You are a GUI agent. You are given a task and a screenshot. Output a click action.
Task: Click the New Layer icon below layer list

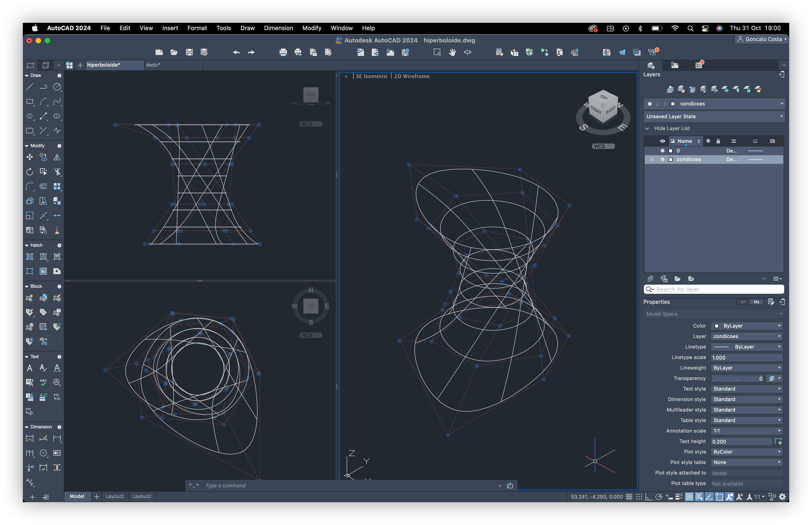pos(650,279)
